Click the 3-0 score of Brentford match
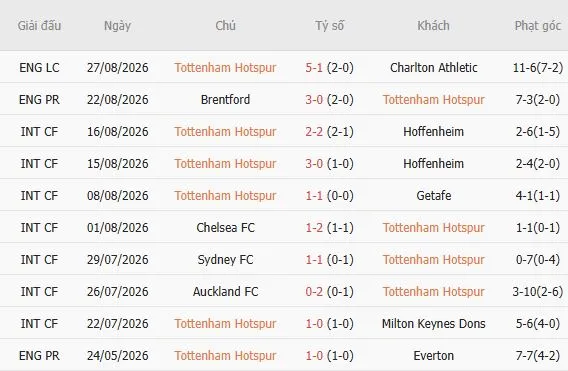The width and height of the screenshot is (568, 371). click(x=314, y=99)
